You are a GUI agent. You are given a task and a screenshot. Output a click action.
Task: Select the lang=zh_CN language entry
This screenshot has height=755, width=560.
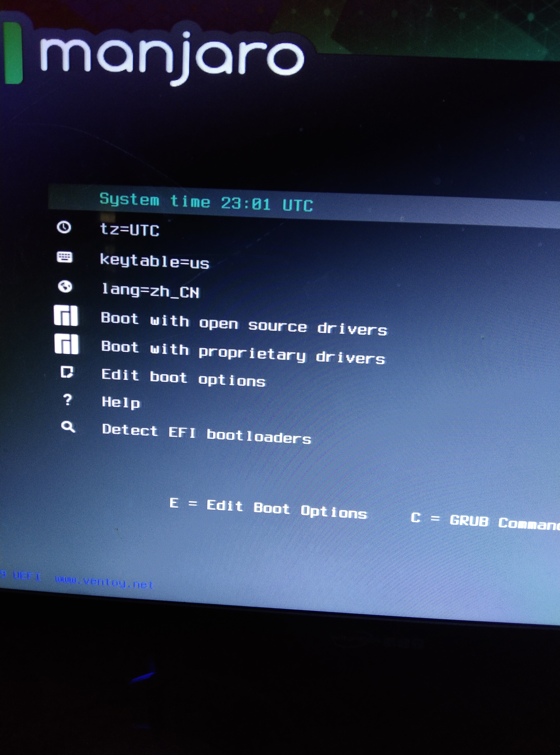coord(151,291)
